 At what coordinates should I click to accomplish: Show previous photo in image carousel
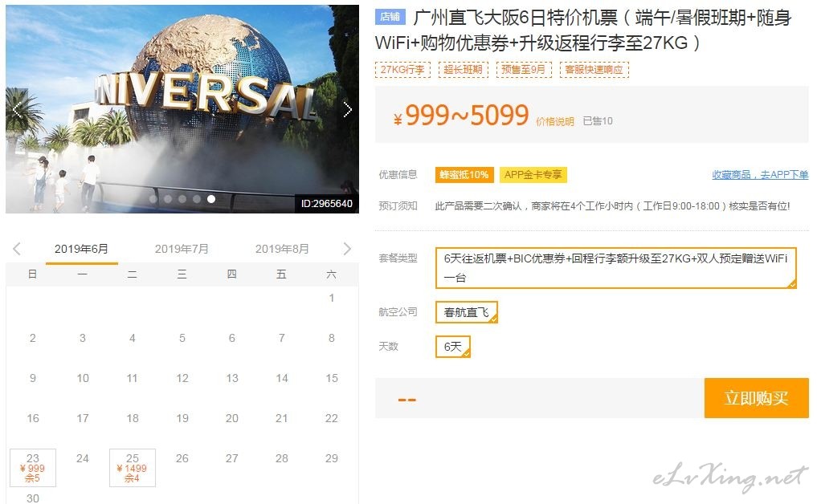[x=17, y=110]
